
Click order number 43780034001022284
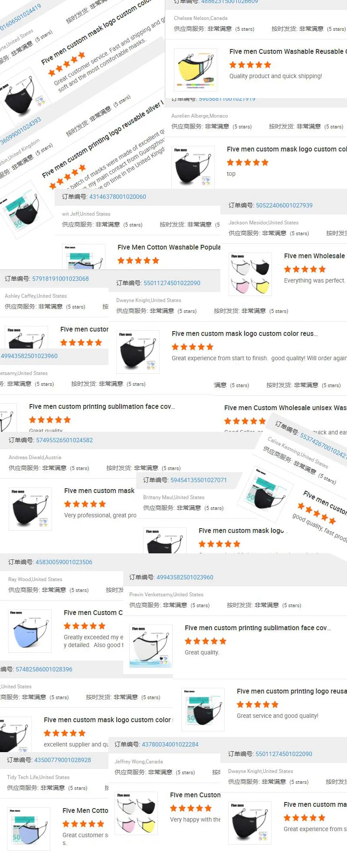point(170,744)
